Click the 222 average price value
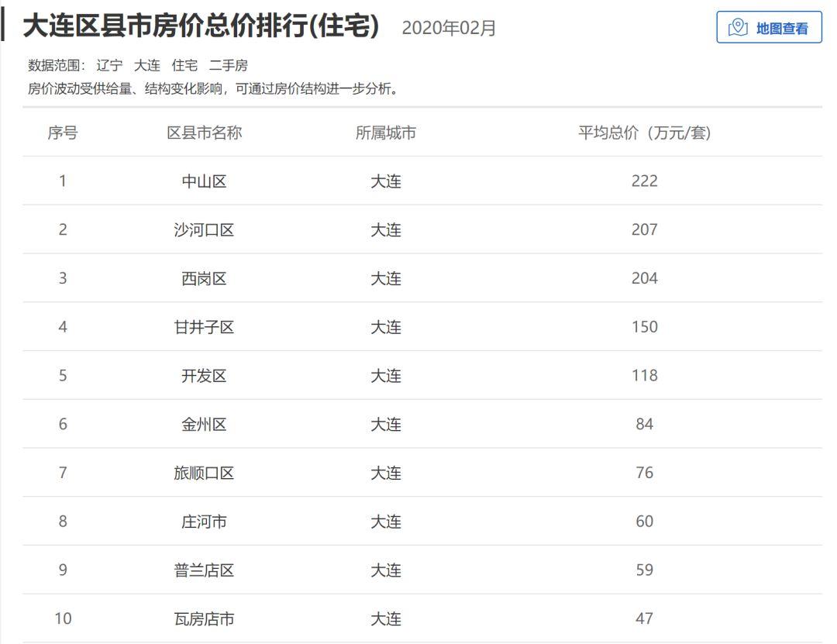Viewport: 837px width, 644px height. [x=644, y=181]
